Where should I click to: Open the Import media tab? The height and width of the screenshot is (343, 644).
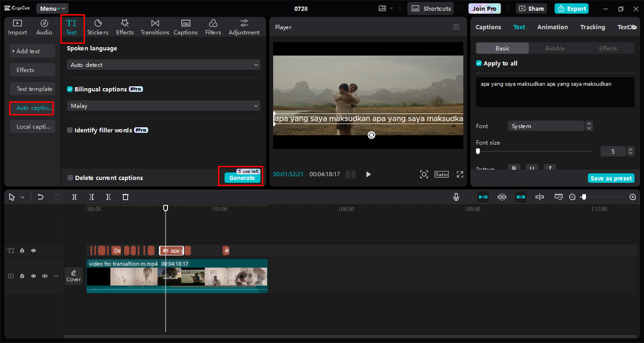18,27
